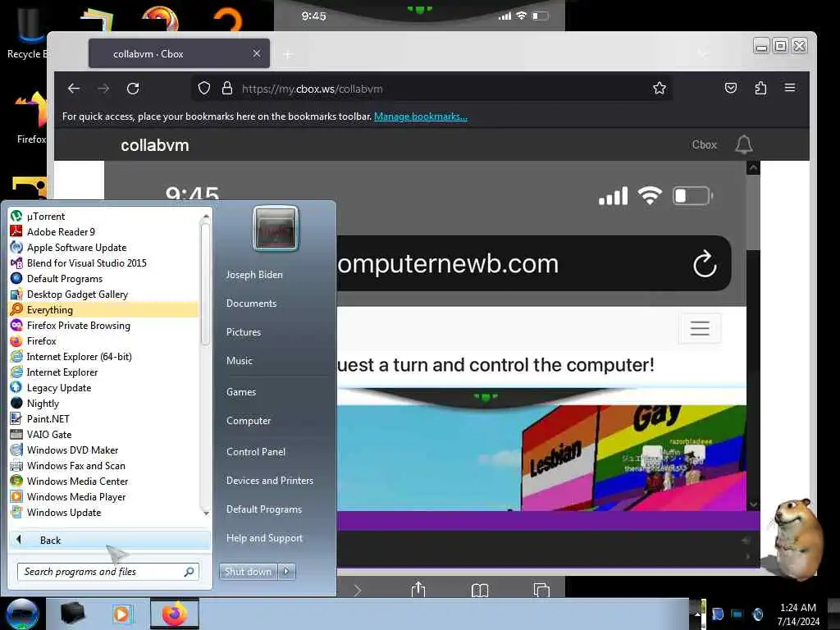The image size is (840, 630).
Task: Click the reload icon in embedded phone browser
Action: 705,263
